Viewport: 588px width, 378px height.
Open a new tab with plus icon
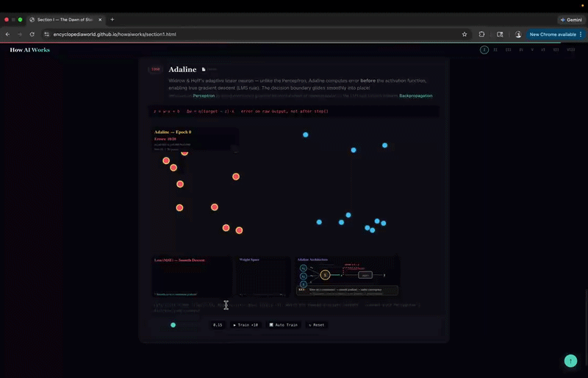click(112, 19)
